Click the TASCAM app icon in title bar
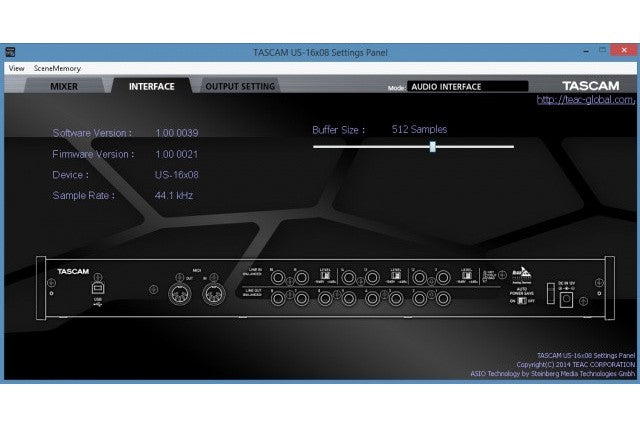Screen dimensions: 640x427 click(10, 52)
